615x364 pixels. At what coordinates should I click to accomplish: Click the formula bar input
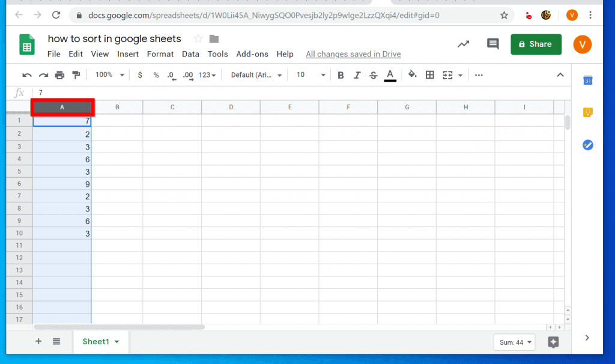[x=302, y=93]
